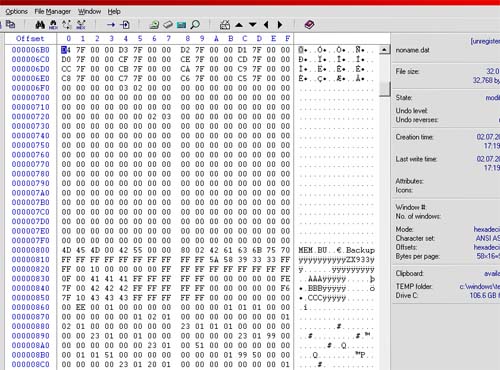Click the up triangle navigation arrow
The width and height of the screenshot is (500, 370).
[239, 25]
